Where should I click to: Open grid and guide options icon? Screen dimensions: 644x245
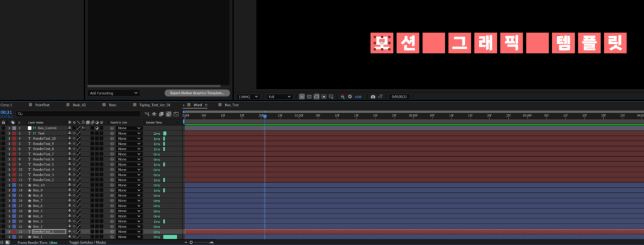331,96
